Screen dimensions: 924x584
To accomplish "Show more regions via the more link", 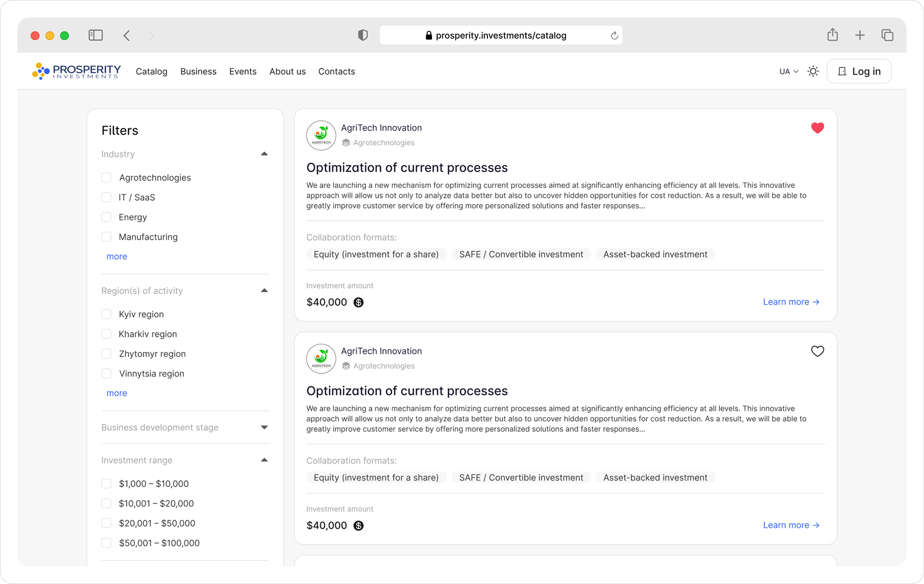I will (117, 393).
